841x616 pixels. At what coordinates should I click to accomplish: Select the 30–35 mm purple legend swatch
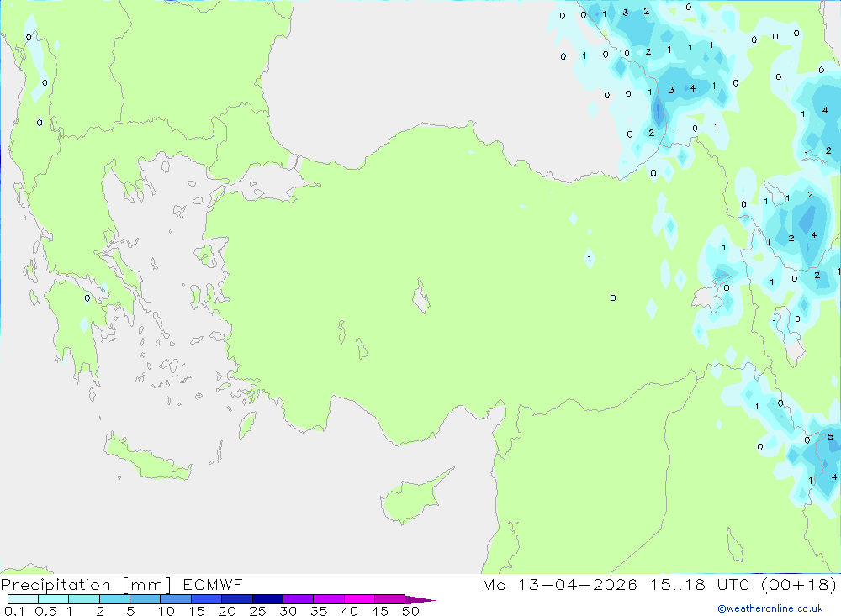point(299,599)
